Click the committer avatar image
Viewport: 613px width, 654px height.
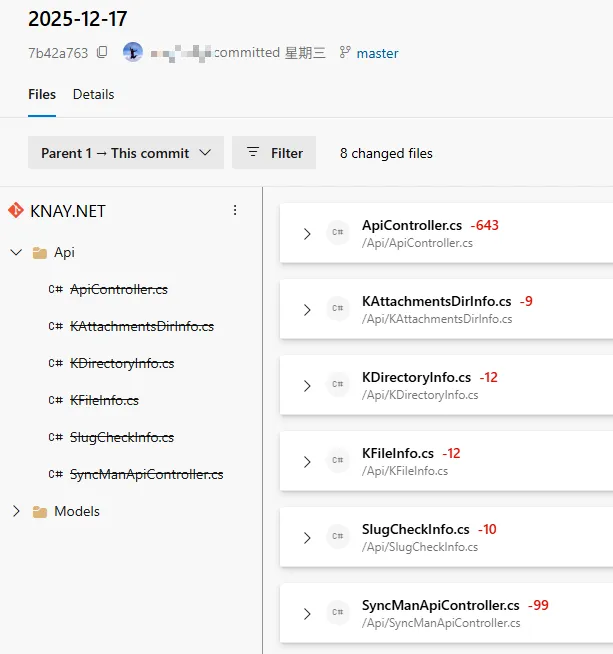tap(133, 52)
